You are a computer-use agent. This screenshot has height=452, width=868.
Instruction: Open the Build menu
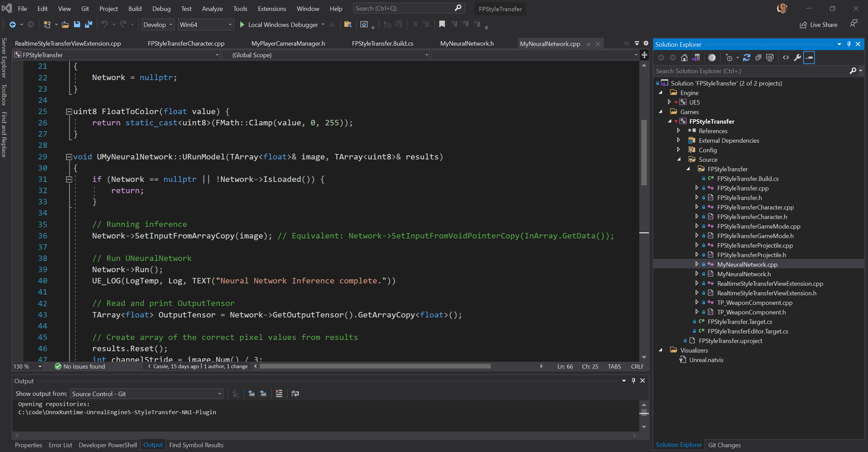[135, 9]
